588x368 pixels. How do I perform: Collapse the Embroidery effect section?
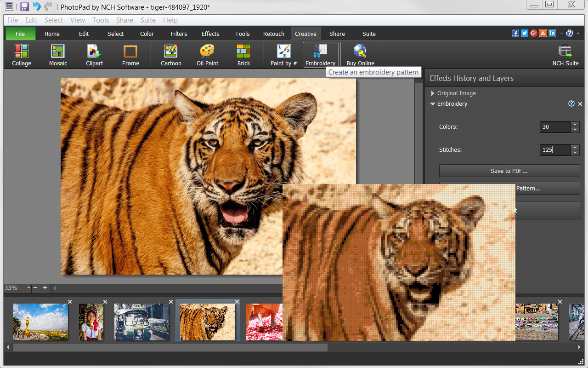coord(432,104)
